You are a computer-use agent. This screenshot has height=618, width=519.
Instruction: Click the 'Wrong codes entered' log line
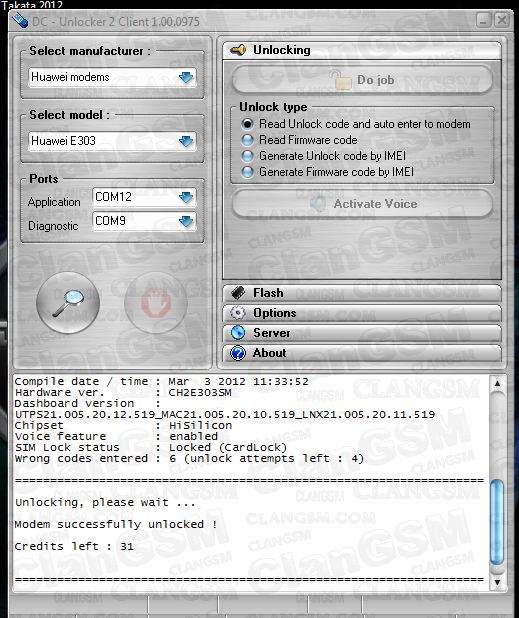189,459
